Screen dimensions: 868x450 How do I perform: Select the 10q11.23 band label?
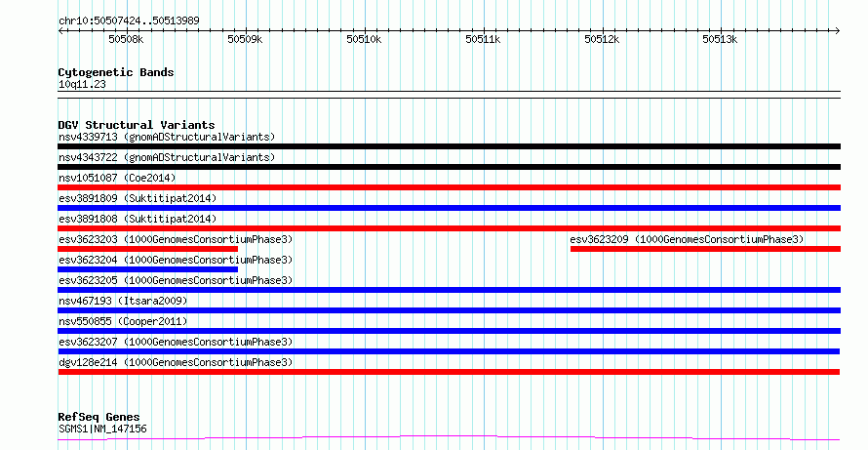(x=82, y=85)
